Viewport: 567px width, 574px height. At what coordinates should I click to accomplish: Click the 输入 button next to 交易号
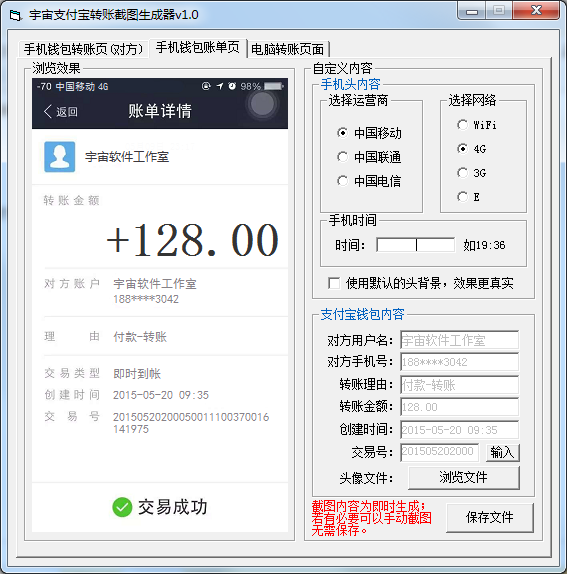click(x=503, y=452)
